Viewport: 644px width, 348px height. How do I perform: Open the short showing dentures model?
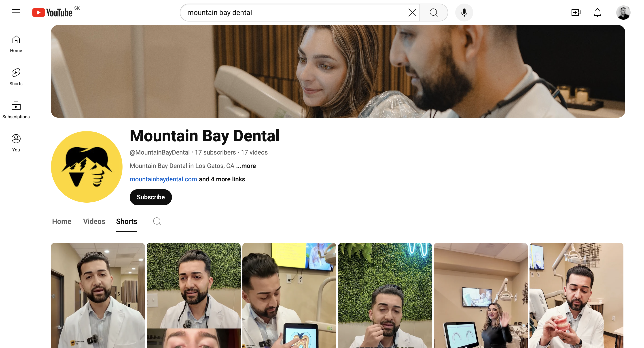(576, 295)
